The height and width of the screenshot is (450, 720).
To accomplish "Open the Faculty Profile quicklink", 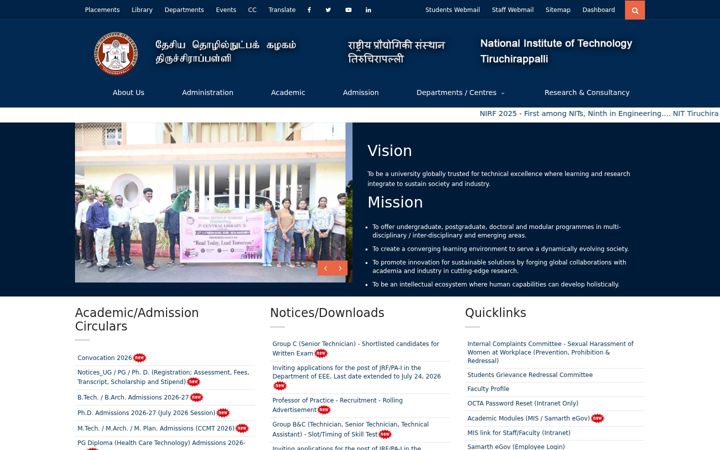I will point(488,389).
